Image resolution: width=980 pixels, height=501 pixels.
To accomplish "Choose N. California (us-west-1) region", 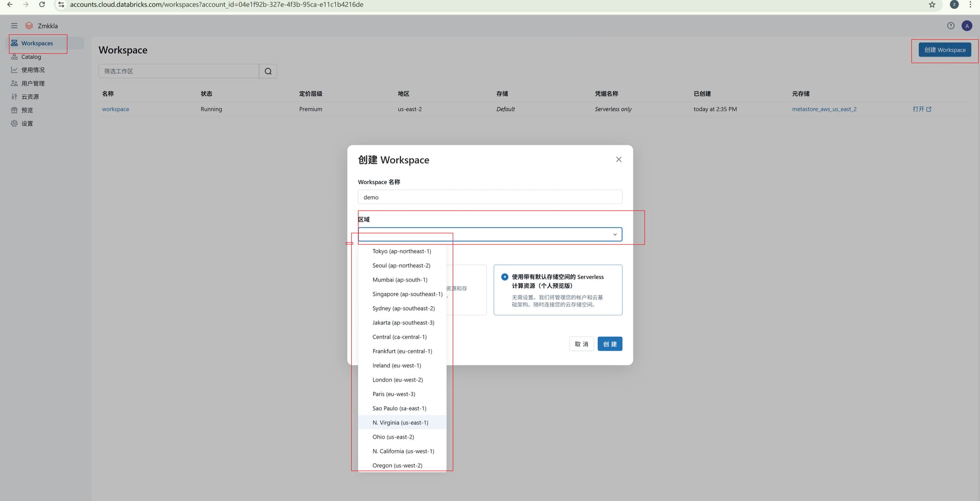I will [402, 451].
